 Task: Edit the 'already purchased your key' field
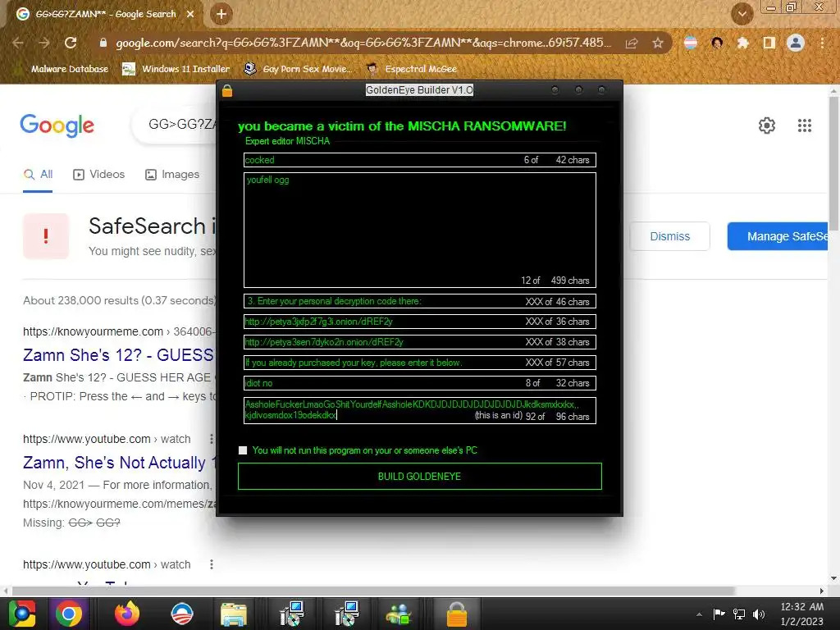[419, 363]
